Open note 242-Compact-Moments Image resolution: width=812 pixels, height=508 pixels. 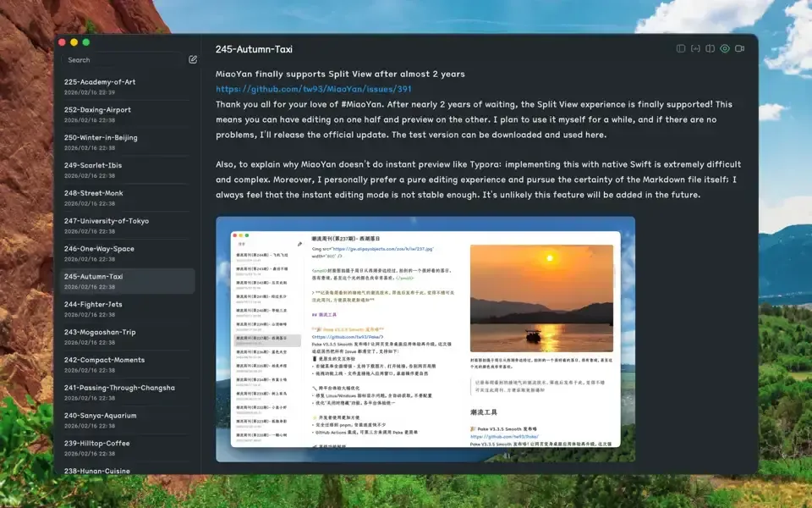coord(128,364)
